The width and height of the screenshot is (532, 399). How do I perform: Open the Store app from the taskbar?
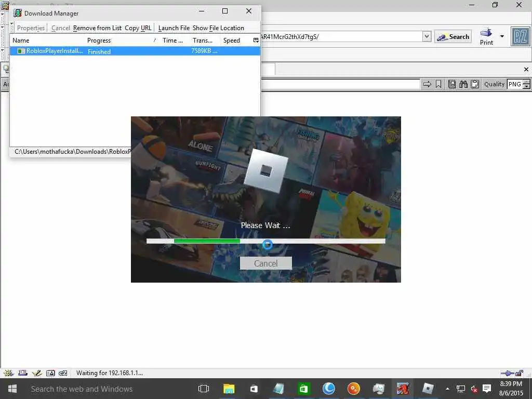254,389
